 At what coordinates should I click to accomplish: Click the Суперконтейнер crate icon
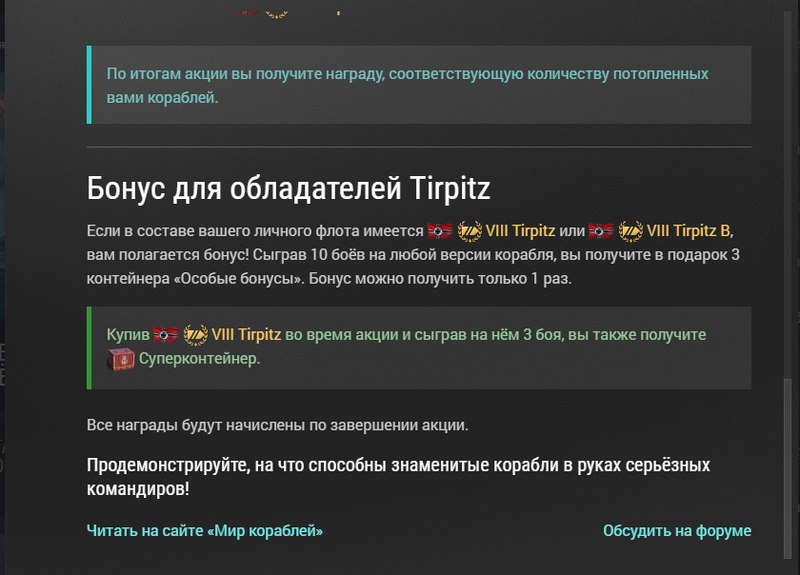(x=120, y=359)
